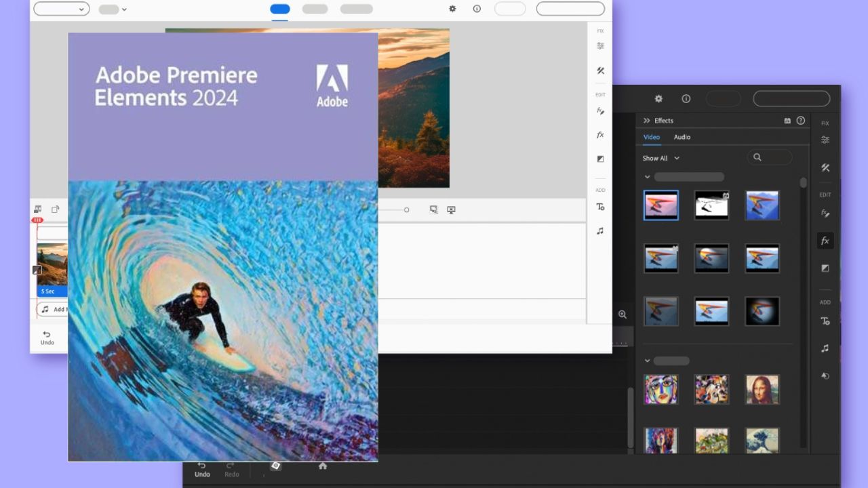The height and width of the screenshot is (488, 868).
Task: Open the outlined pill dropdown with chevron in light window
Action: (x=61, y=9)
